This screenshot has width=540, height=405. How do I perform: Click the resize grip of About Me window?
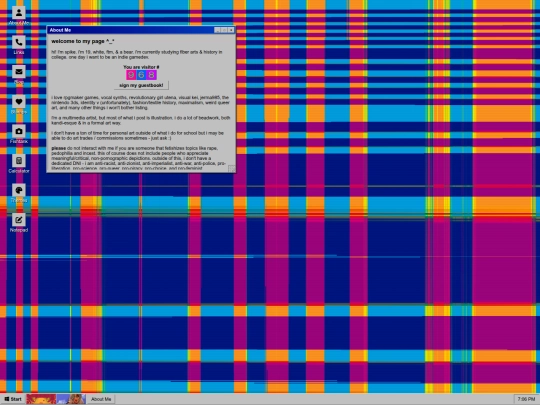232,169
